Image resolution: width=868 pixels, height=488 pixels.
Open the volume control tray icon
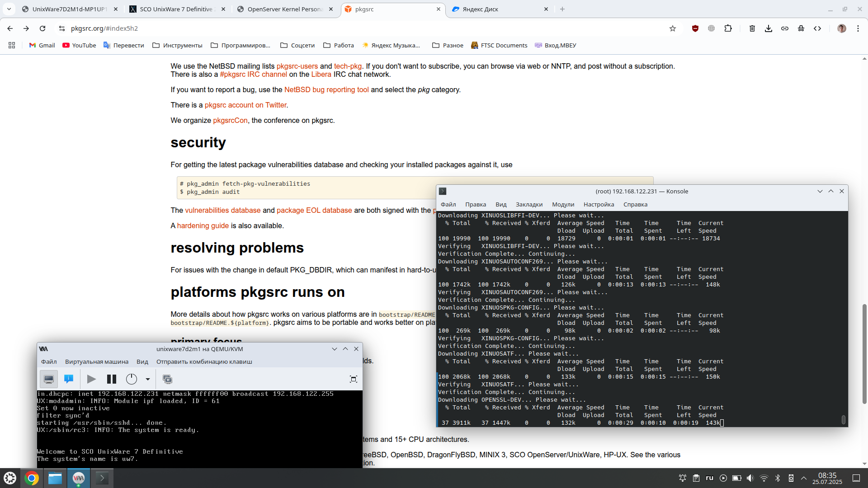point(750,478)
